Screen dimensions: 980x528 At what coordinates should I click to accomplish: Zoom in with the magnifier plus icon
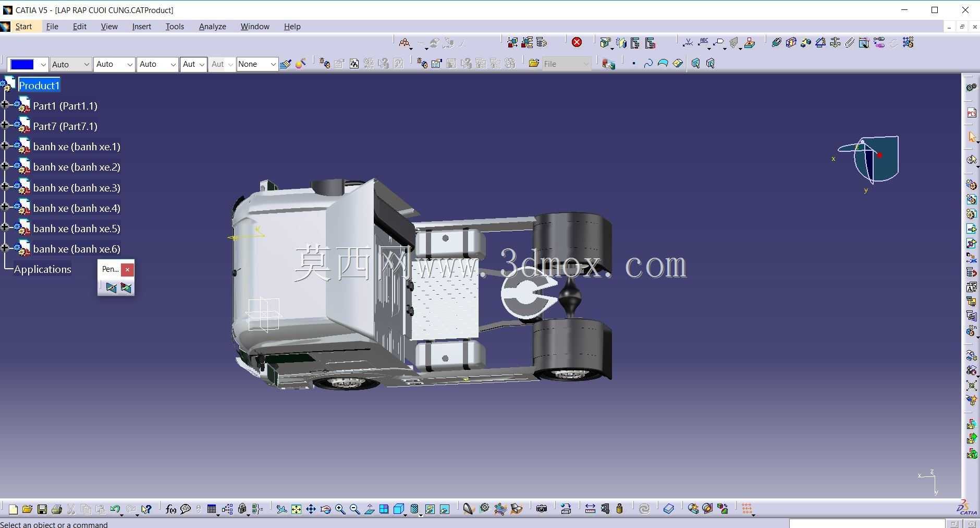[x=340, y=509]
